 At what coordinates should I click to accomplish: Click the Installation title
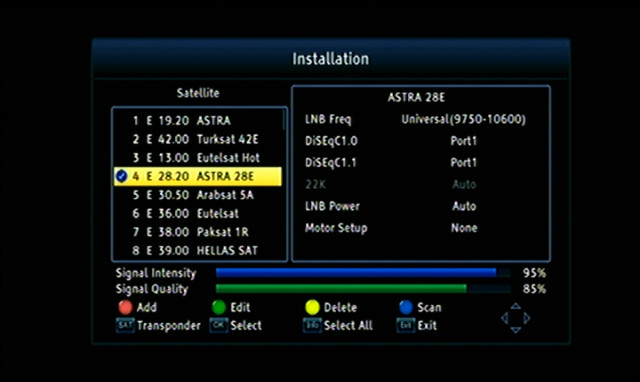[331, 59]
